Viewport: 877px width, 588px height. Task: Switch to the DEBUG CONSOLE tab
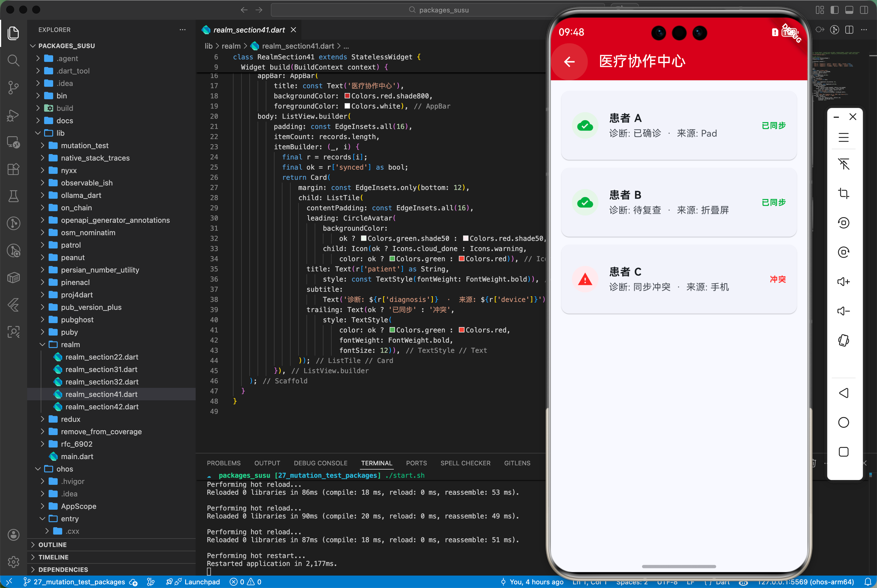320,463
